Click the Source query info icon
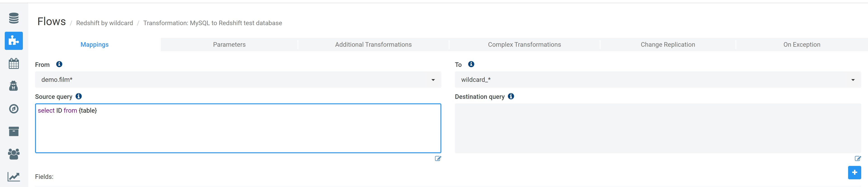Viewport: 868px width, 187px height. point(79,96)
